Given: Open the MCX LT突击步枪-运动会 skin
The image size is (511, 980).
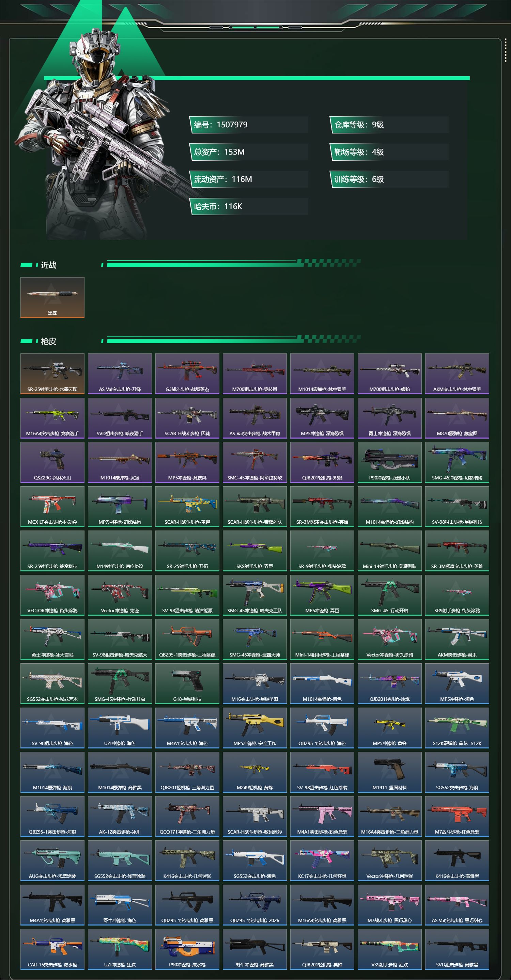Looking at the screenshot, I should pyautogui.click(x=52, y=507).
